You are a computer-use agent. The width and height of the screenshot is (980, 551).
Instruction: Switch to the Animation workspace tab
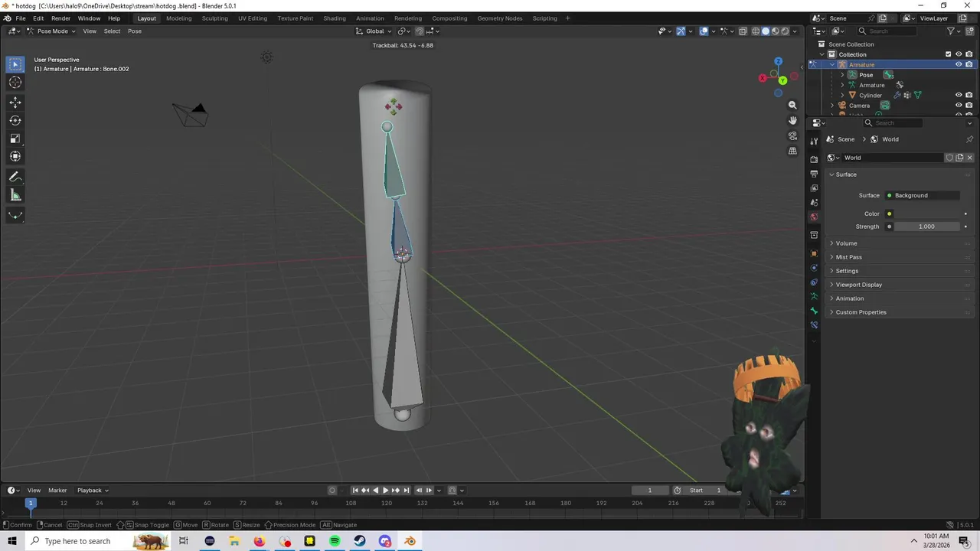pyautogui.click(x=370, y=18)
